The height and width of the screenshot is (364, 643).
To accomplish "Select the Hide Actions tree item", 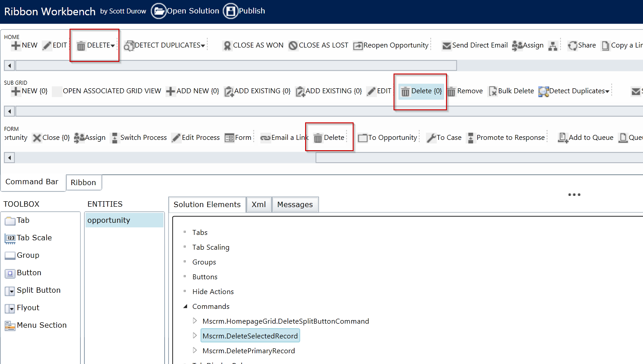I will click(x=213, y=291).
